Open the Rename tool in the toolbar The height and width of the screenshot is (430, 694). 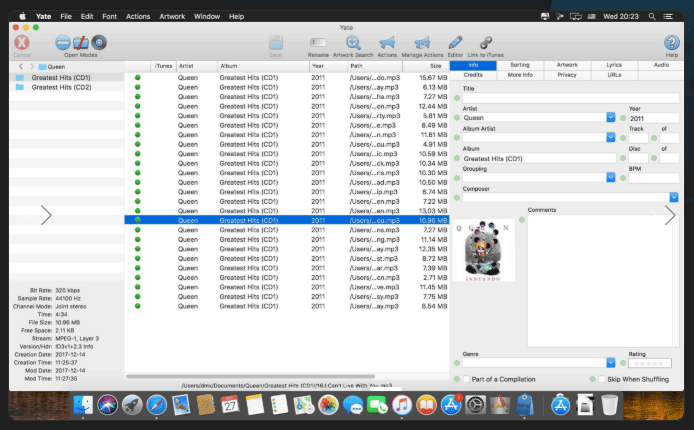318,43
